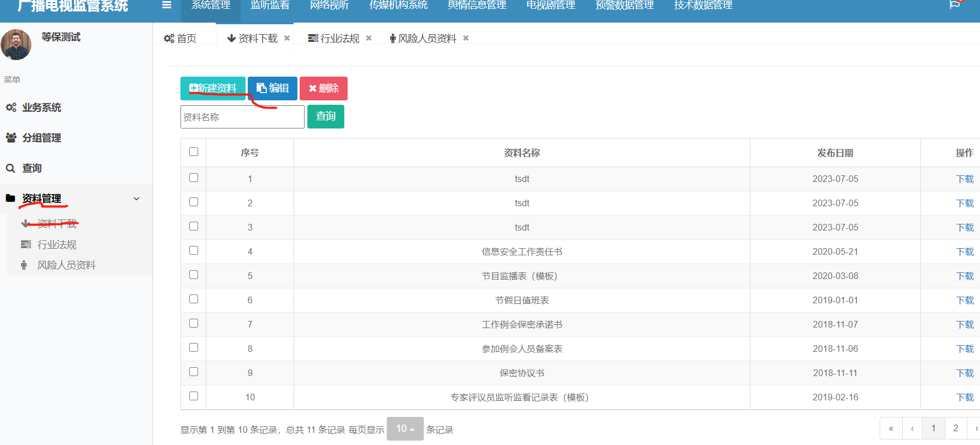Click the gears icon beside 业务系统
Viewport: 980px width, 445px height.
coord(11,108)
